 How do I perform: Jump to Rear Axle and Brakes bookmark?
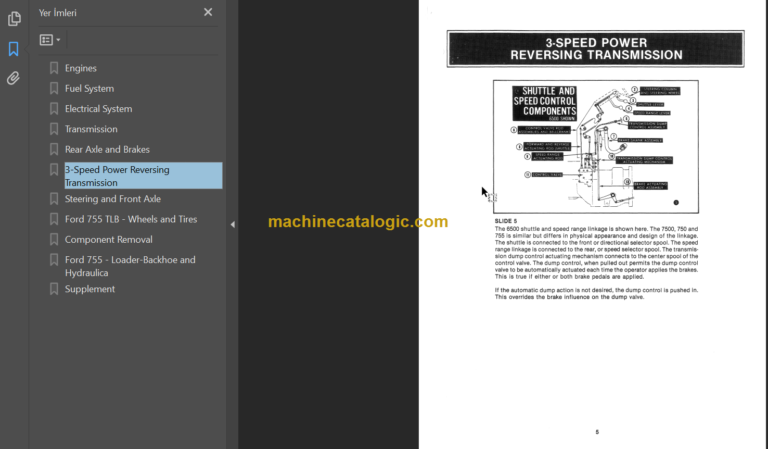click(107, 149)
